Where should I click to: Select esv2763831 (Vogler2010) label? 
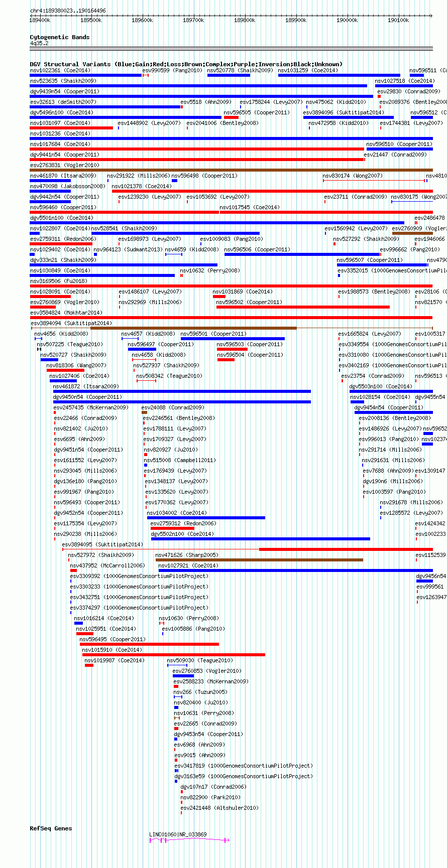point(65,165)
